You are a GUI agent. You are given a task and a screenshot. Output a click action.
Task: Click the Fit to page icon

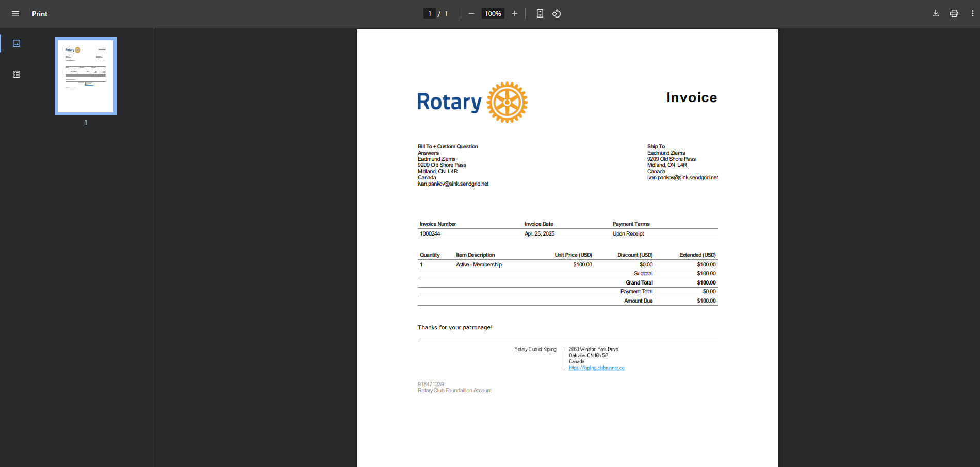pyautogui.click(x=540, y=14)
